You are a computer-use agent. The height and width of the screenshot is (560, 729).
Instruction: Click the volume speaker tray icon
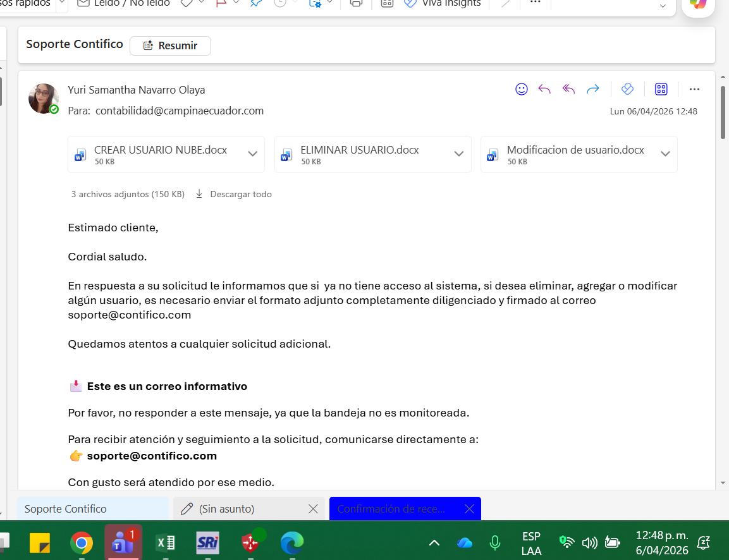589,542
